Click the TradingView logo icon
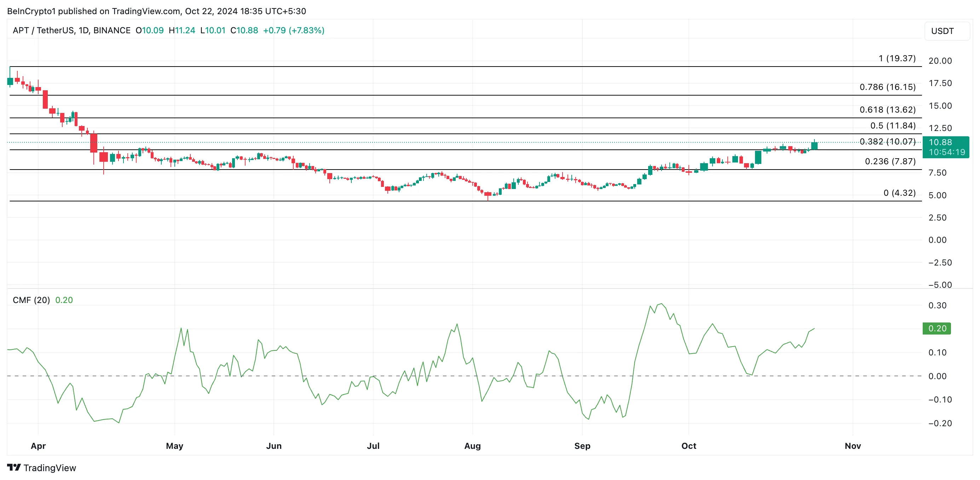This screenshot has height=480, width=980. (14, 467)
